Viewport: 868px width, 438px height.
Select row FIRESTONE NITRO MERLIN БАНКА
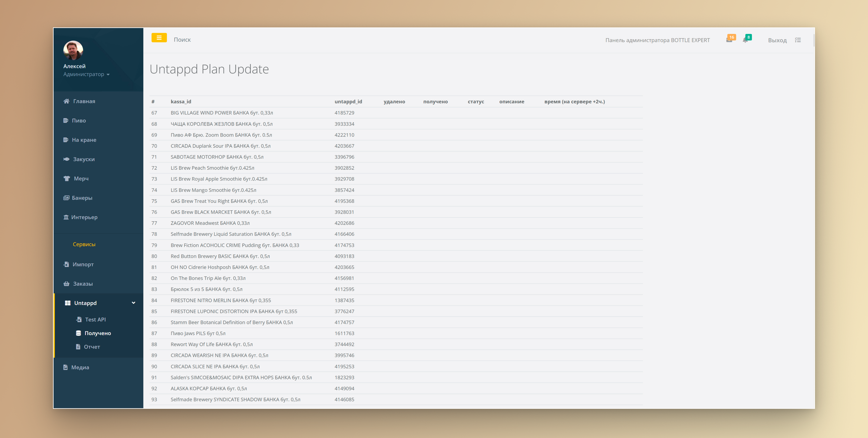click(x=396, y=300)
